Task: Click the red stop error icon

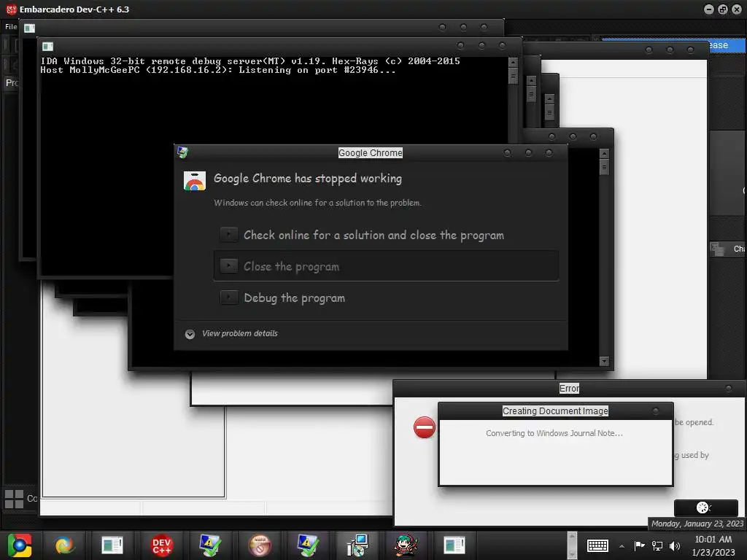Action: pos(424,427)
